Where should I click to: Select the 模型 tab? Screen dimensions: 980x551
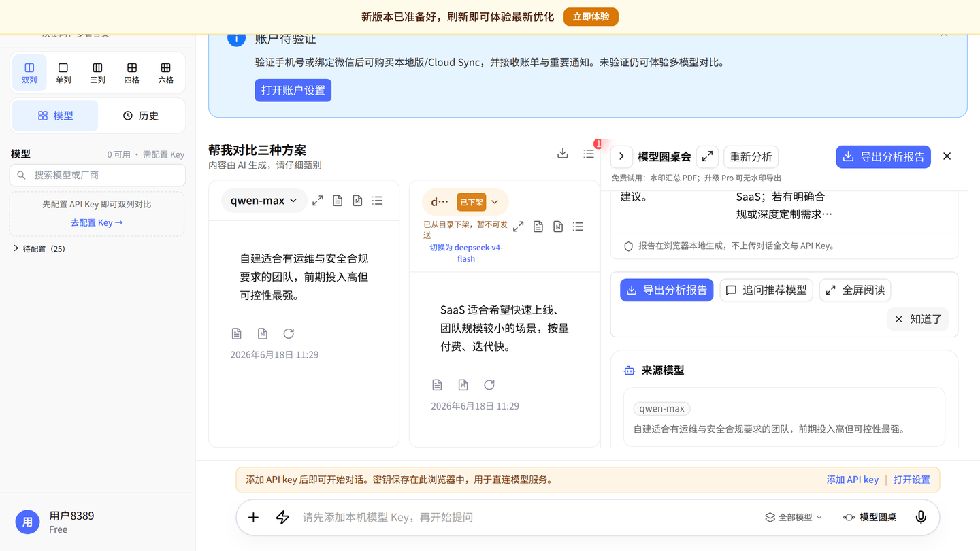55,116
